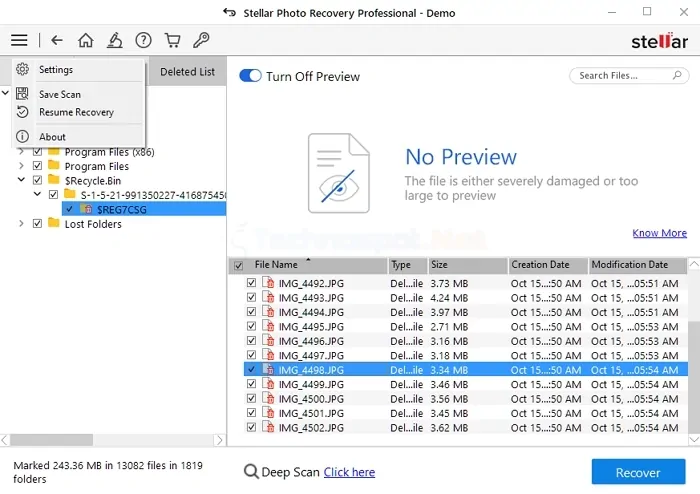The height and width of the screenshot is (494, 700).
Task: Open the Buy Online cart icon
Action: [172, 41]
